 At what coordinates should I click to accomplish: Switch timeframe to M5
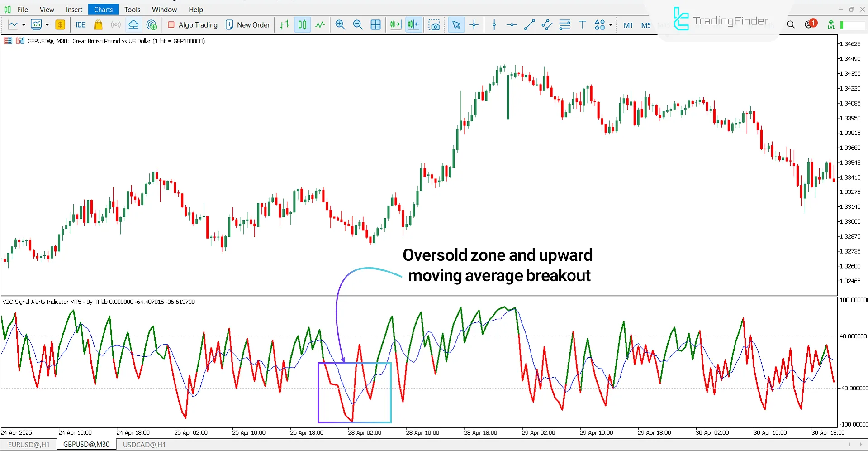[645, 25]
